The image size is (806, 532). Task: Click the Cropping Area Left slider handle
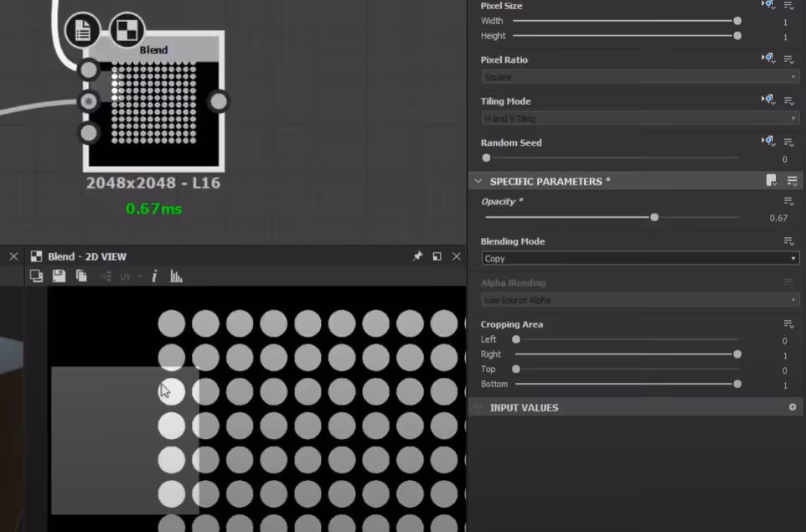[516, 339]
